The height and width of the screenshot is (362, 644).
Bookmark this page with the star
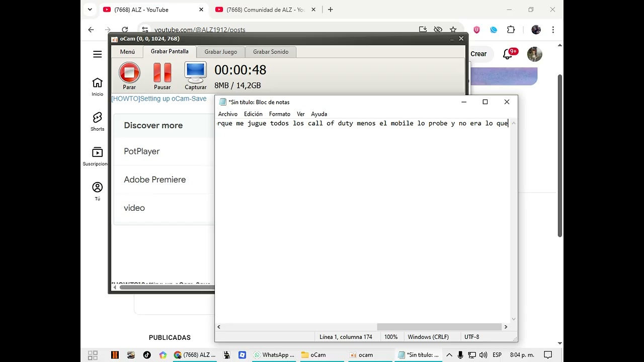[x=453, y=30]
